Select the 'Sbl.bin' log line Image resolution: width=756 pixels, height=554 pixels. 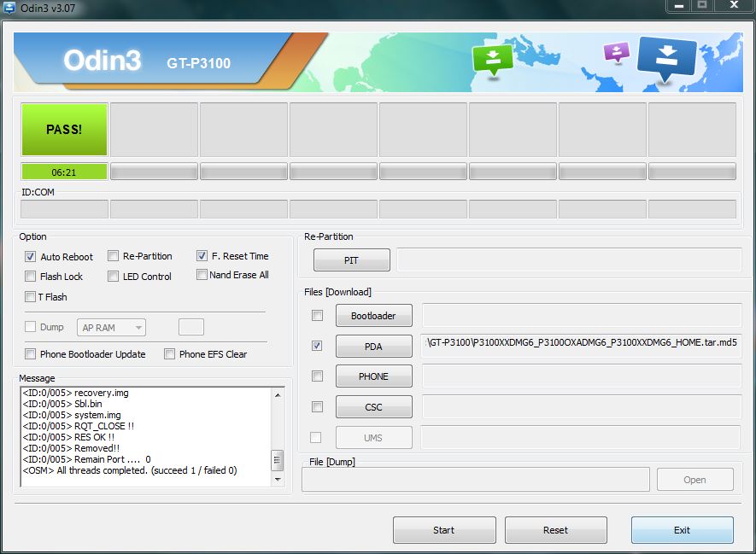[62, 404]
